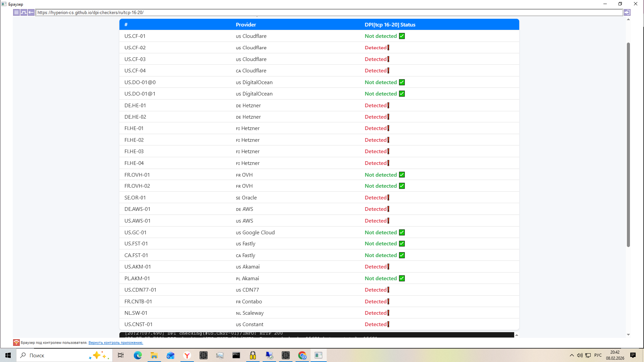Click the 'Вернуть контроль приложению' link
The height and width of the screenshot is (362, 644).
pyautogui.click(x=116, y=343)
